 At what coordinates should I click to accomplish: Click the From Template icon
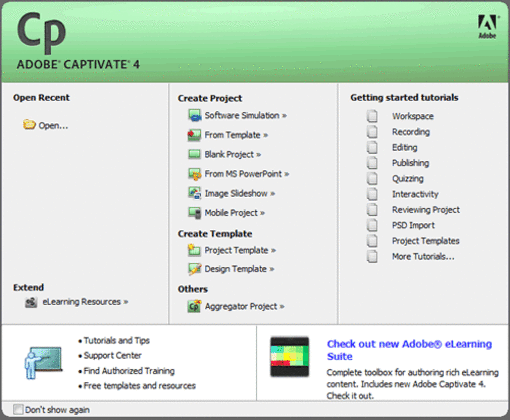pyautogui.click(x=194, y=135)
